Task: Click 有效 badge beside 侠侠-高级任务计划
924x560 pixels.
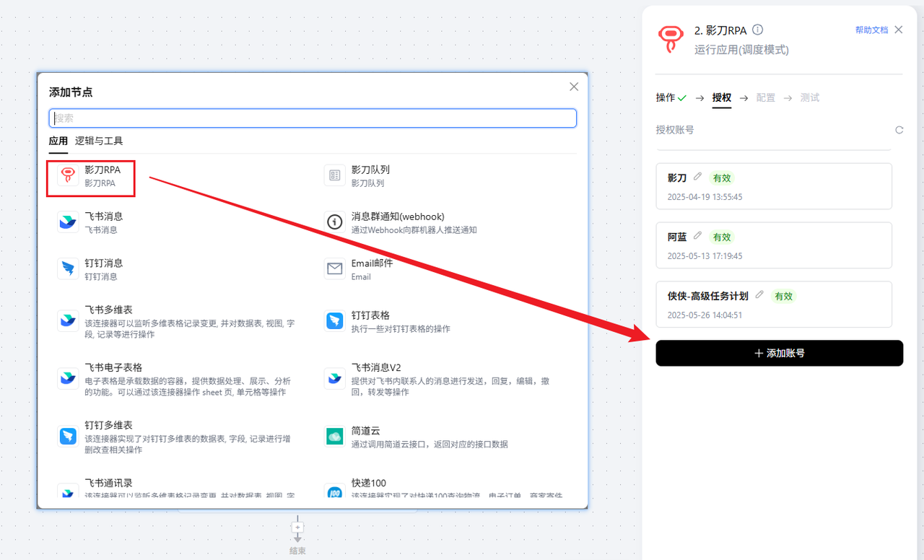Action: coord(784,296)
